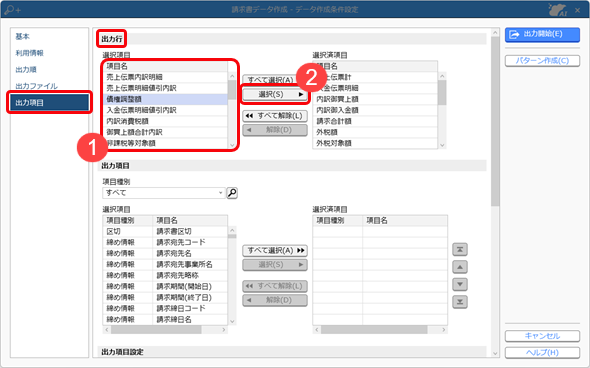Select the 請求締日名 row
The height and width of the screenshot is (368, 590).
(x=165, y=319)
